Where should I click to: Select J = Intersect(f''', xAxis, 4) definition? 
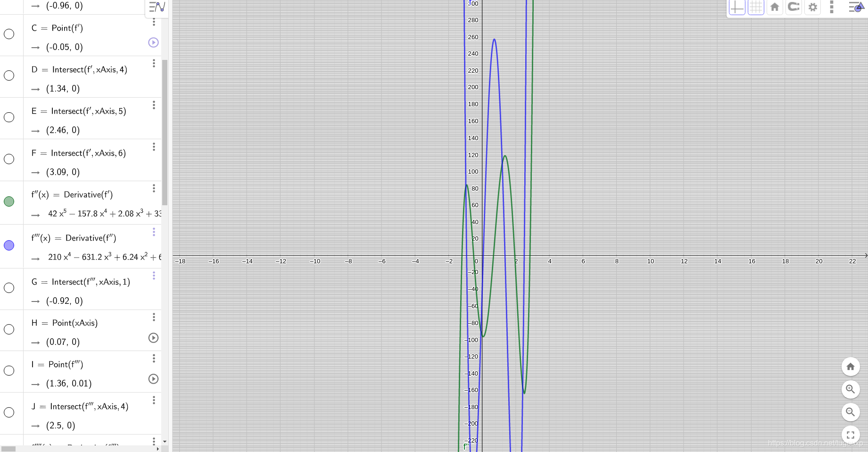(80, 407)
